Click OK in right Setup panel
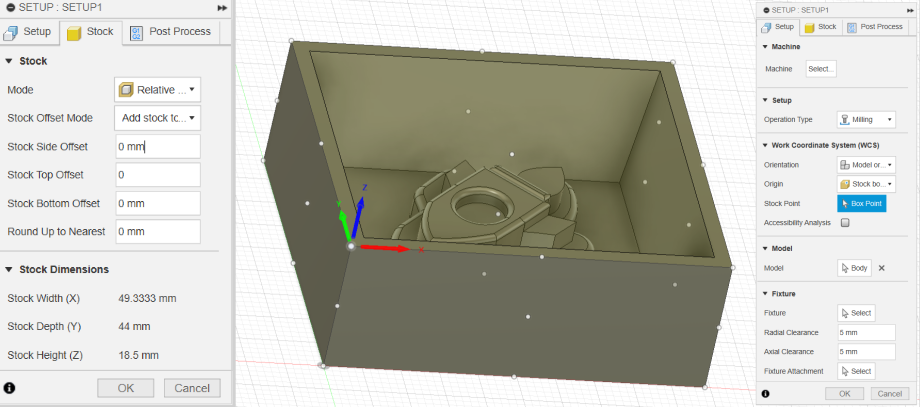The height and width of the screenshot is (407, 920). click(844, 394)
